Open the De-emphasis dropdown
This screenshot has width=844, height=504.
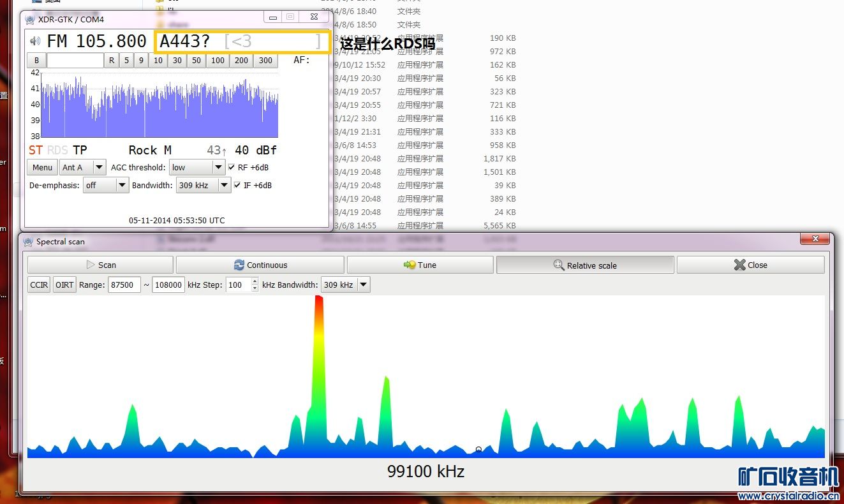pyautogui.click(x=106, y=185)
